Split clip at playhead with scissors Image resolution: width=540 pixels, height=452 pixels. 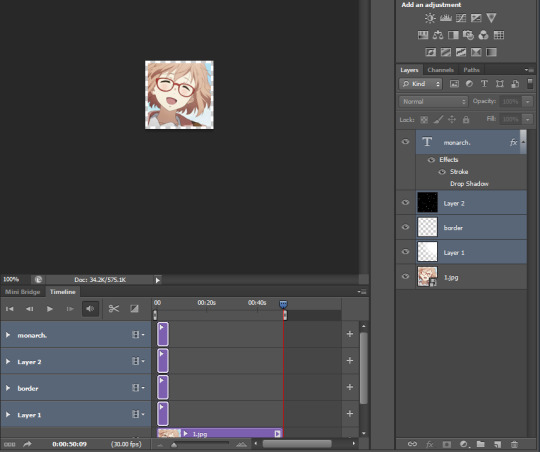(x=114, y=308)
